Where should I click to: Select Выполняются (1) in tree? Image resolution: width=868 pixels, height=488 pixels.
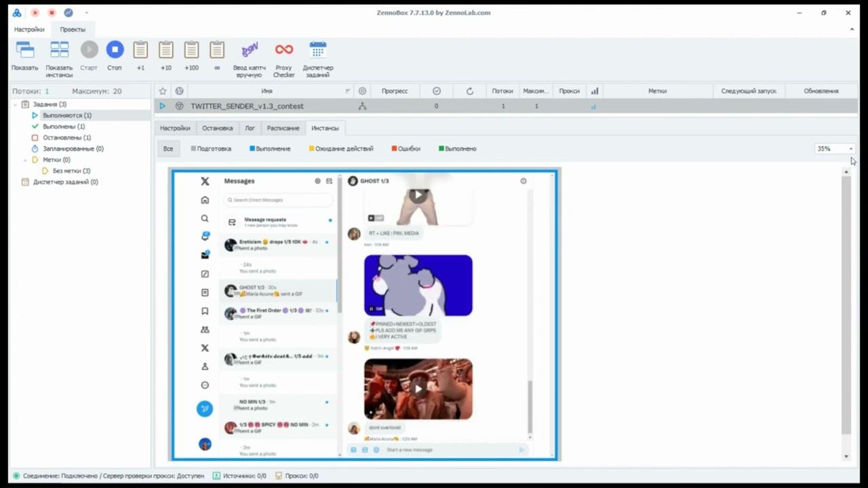(67, 115)
